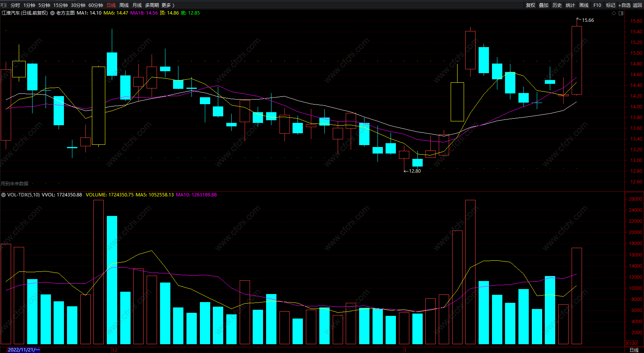Click the 老方主图 indicator name
Image resolution: width=644 pixels, height=353 pixels.
[x=65, y=13]
